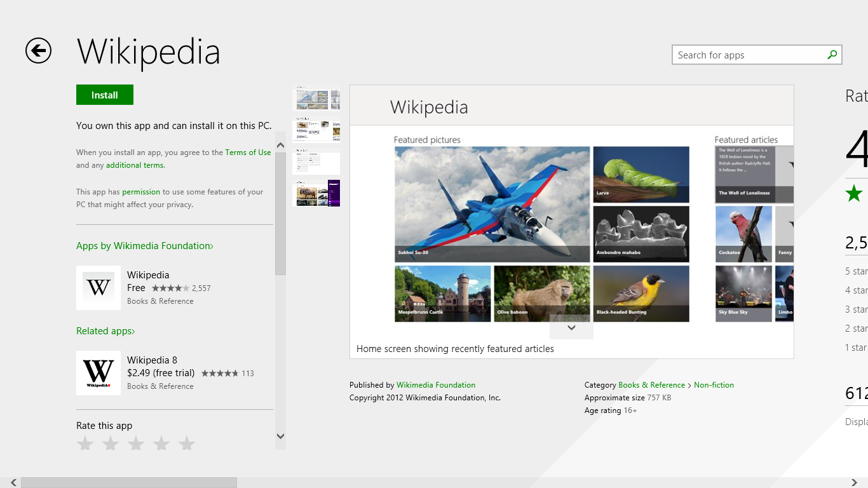Click the Wikipedia page title heading
Image resolution: width=868 pixels, height=488 pixels.
pyautogui.click(x=149, y=51)
